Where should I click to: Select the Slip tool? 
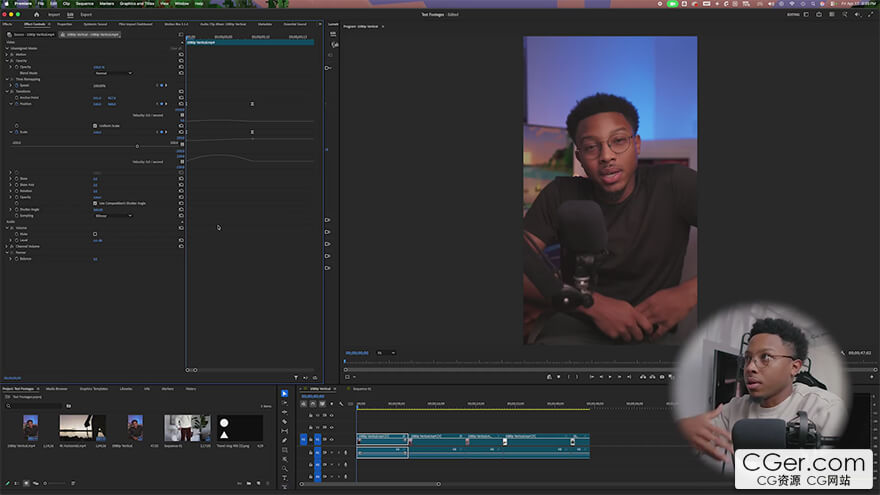click(285, 431)
